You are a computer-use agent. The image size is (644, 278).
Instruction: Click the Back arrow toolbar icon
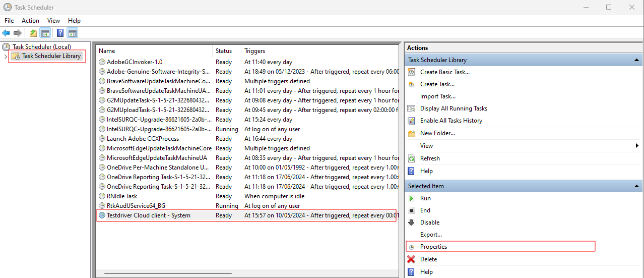point(6,33)
